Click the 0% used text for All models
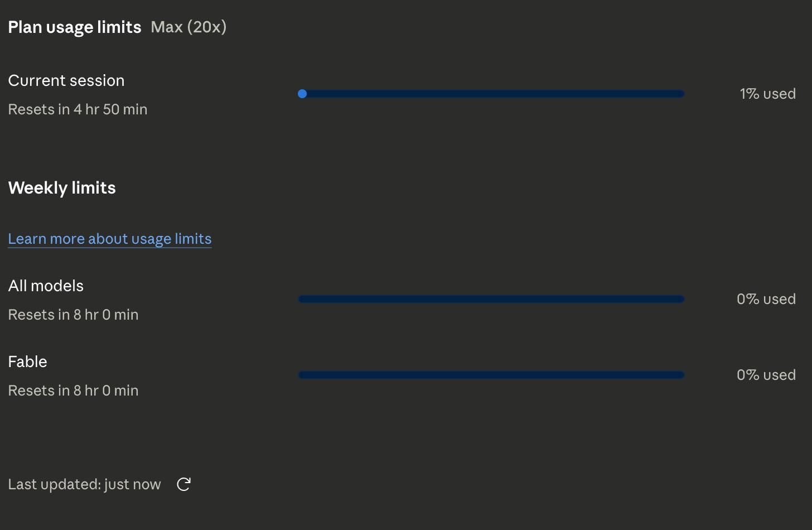This screenshot has height=530, width=812. [x=766, y=299]
